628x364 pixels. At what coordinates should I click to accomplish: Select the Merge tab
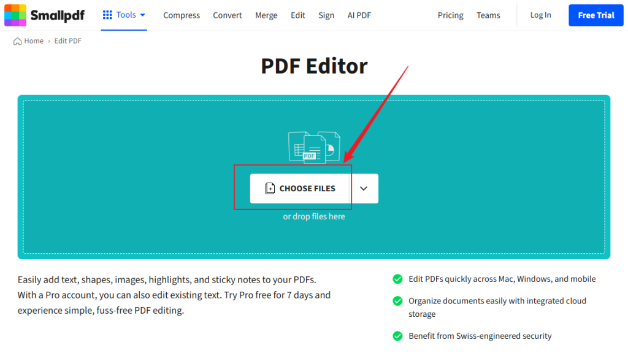point(266,15)
